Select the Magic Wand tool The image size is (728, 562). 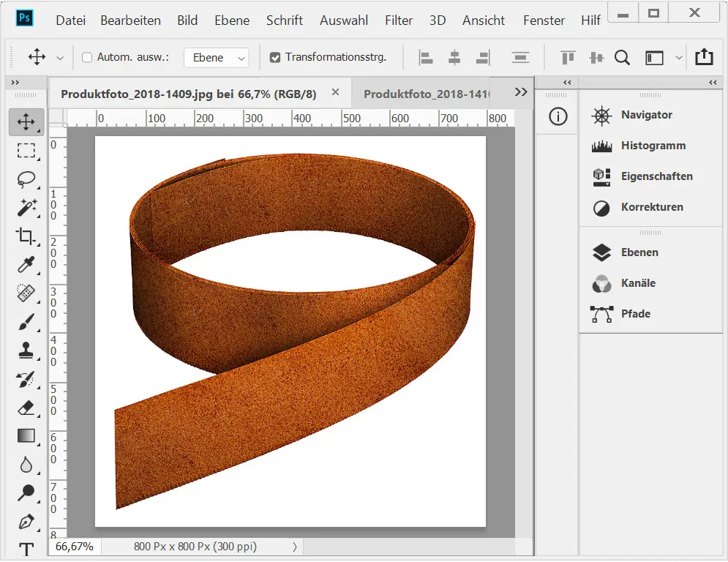[x=26, y=207]
